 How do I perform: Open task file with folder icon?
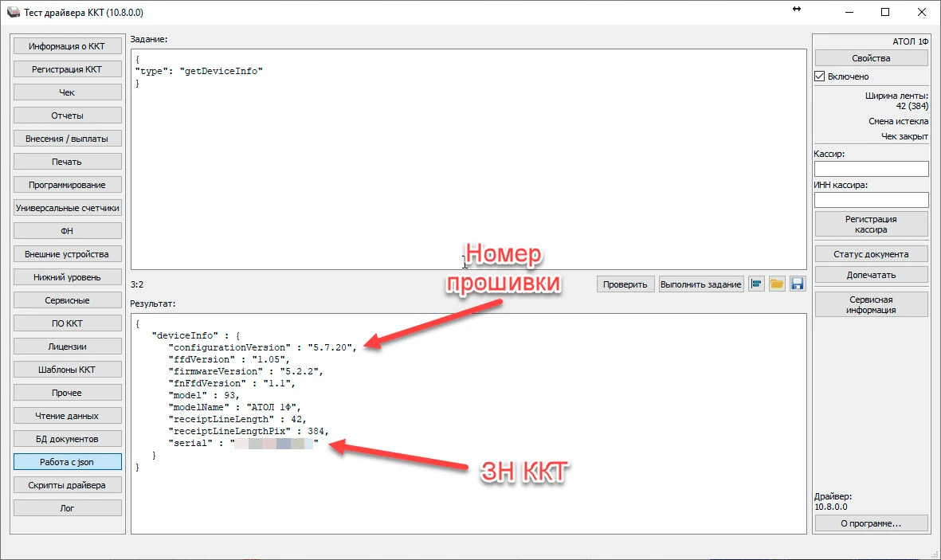tap(777, 284)
